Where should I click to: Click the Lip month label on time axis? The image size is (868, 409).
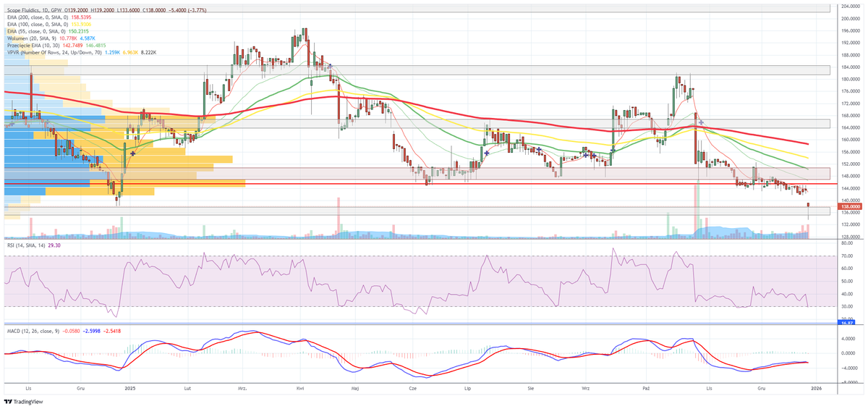tap(467, 388)
